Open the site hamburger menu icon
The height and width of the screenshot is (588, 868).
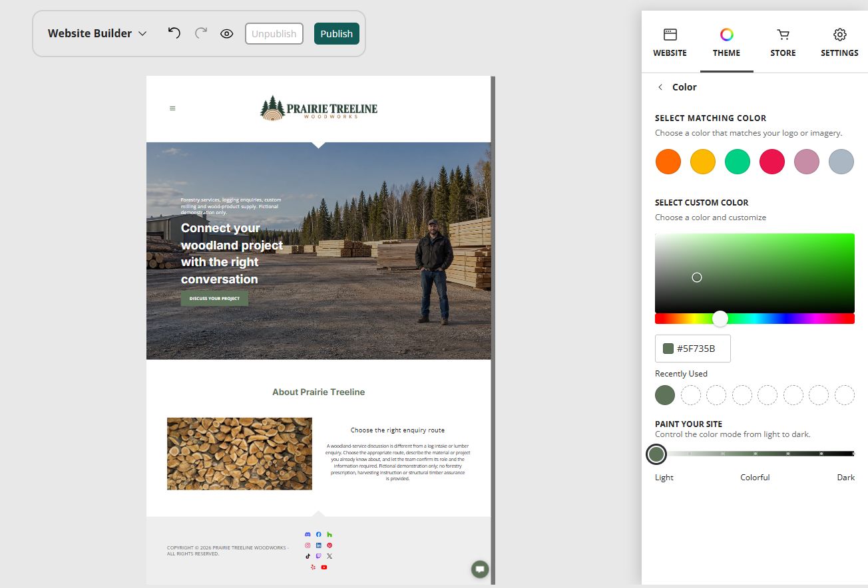pos(172,108)
